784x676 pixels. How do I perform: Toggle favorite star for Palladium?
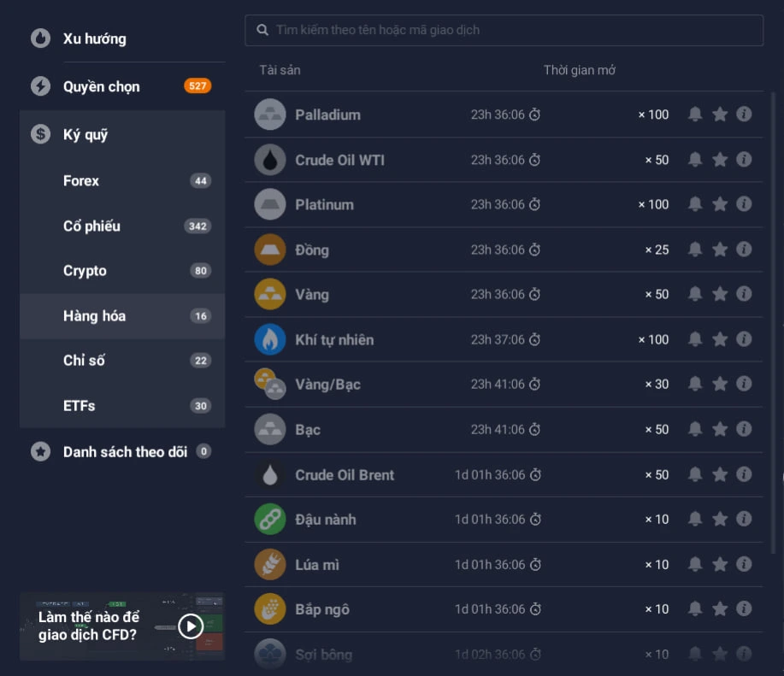click(720, 115)
